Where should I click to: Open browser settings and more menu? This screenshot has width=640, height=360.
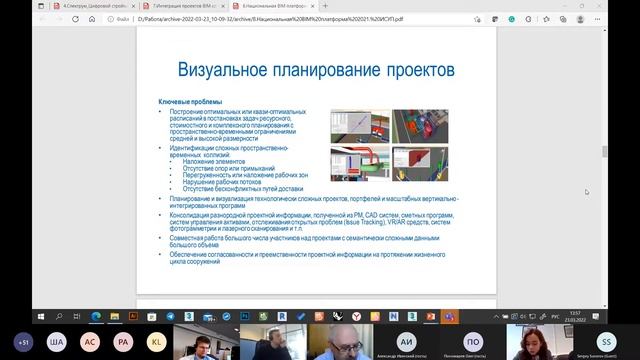(x=597, y=19)
